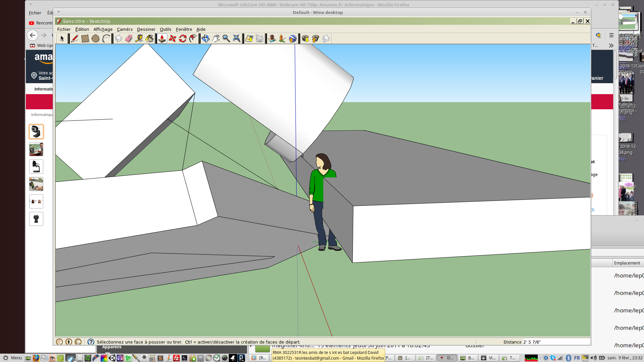This screenshot has width=644, height=362.
Task: Click the Zoom Extents tool
Action: [236, 39]
